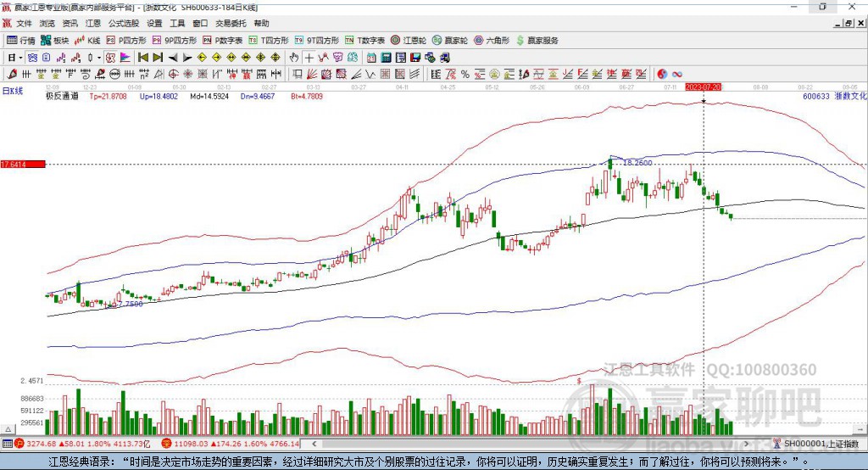This screenshot has width=868, height=470.
Task: Expand the 日 period dropdown arrow
Action: [x=20, y=58]
